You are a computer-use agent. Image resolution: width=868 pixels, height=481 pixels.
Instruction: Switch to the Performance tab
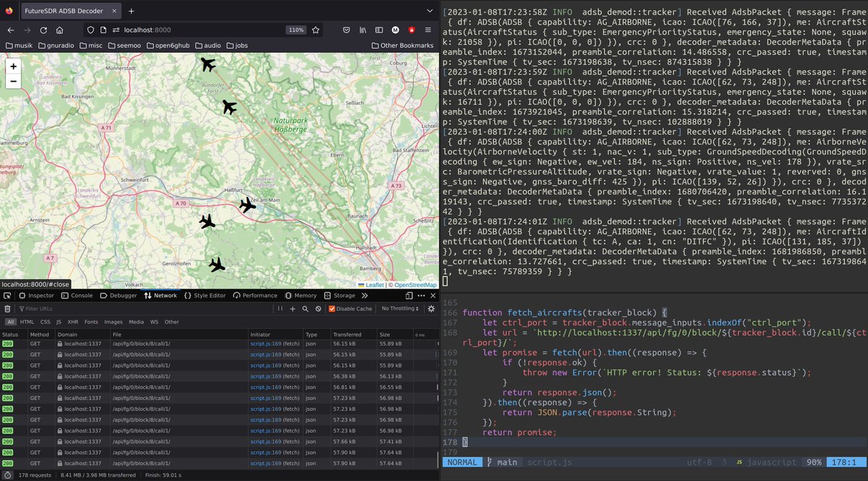click(x=255, y=296)
